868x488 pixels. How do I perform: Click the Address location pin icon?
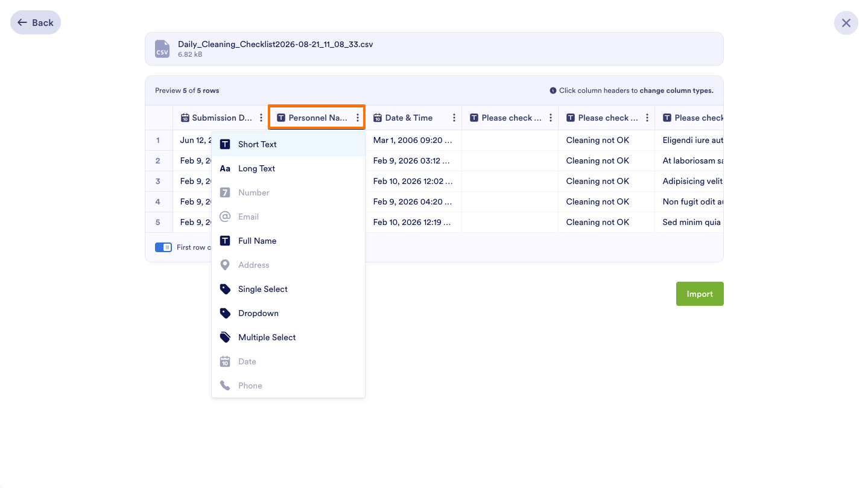225,265
